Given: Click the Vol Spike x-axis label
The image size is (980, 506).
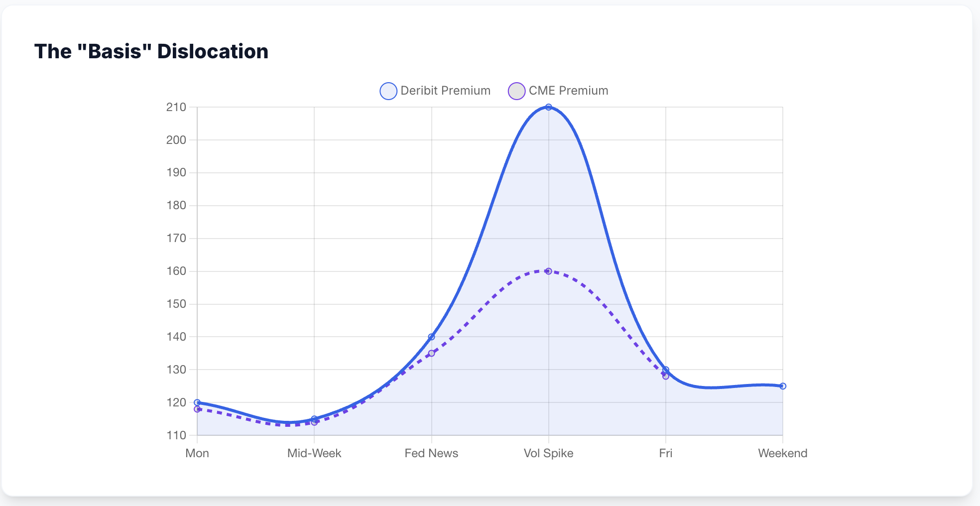Looking at the screenshot, I should point(548,453).
